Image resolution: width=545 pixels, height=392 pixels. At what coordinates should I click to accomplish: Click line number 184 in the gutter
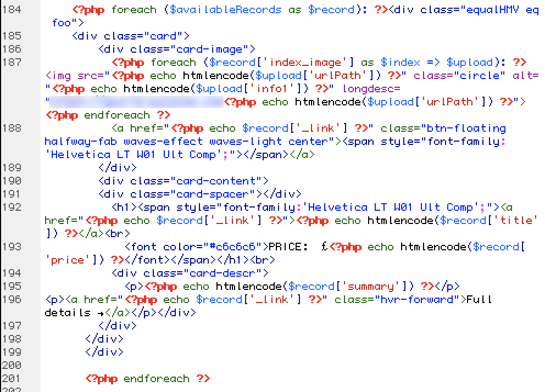(x=12, y=9)
